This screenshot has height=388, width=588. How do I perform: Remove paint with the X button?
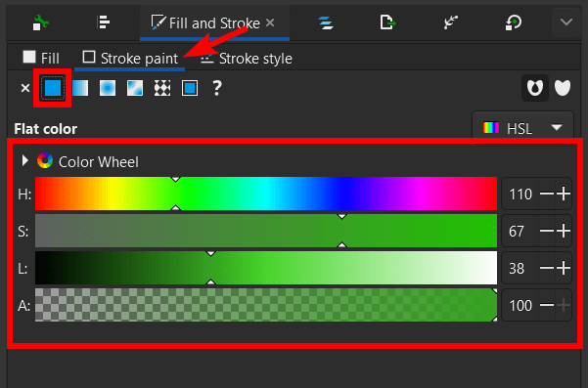click(x=25, y=88)
